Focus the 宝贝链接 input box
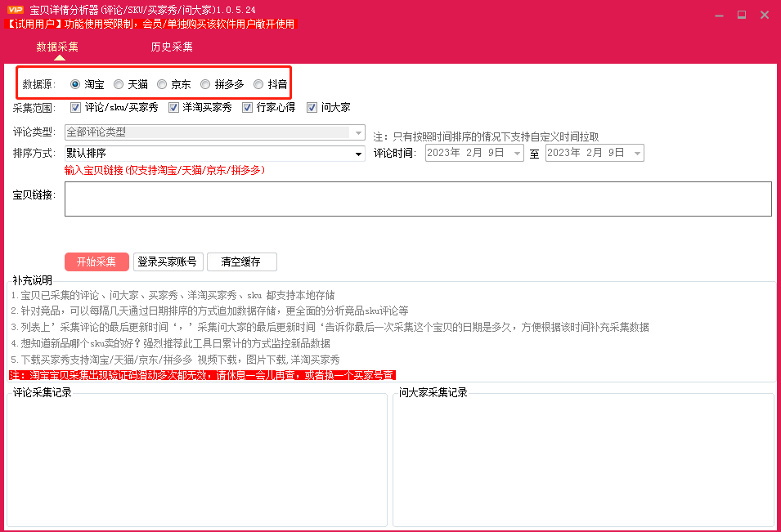 418,199
